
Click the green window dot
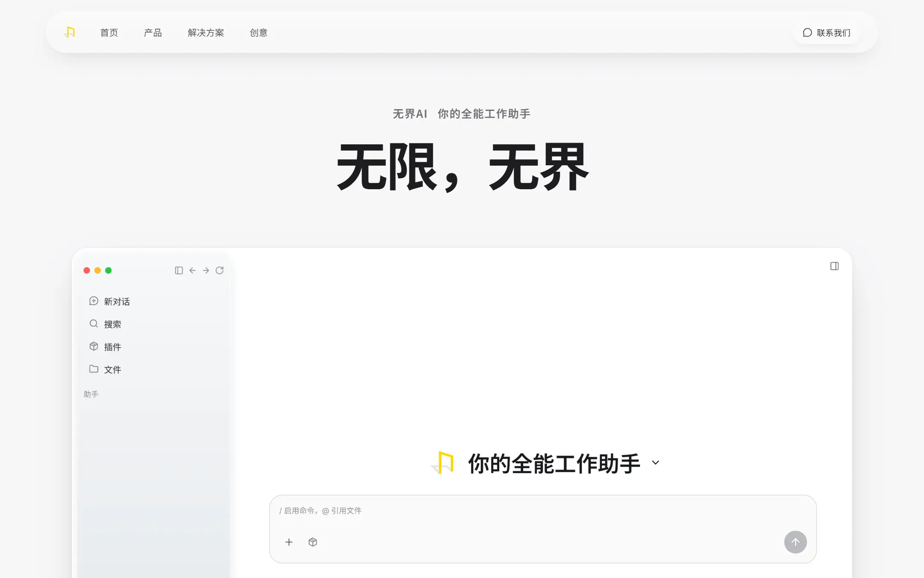(108, 270)
